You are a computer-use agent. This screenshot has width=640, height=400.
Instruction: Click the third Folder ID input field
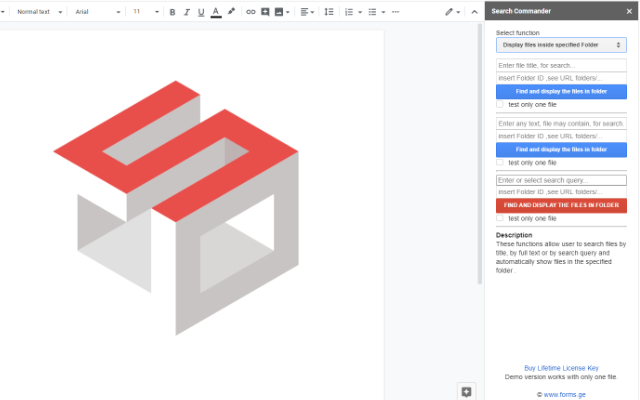(561, 192)
